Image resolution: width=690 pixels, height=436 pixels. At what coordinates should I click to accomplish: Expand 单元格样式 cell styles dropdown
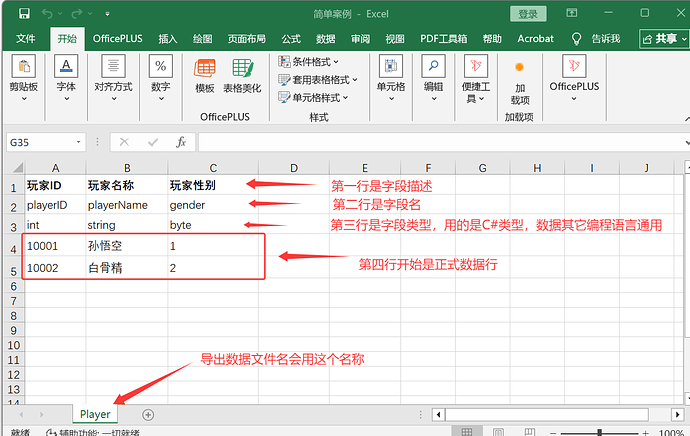[313, 97]
